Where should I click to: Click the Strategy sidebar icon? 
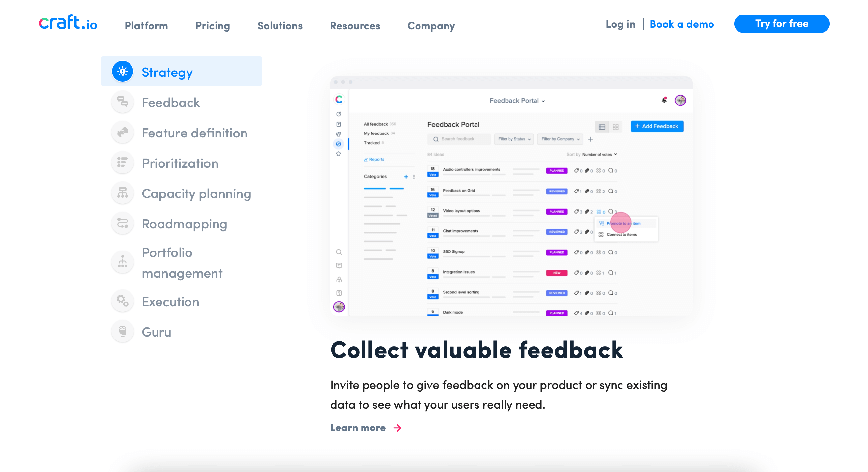click(x=123, y=72)
